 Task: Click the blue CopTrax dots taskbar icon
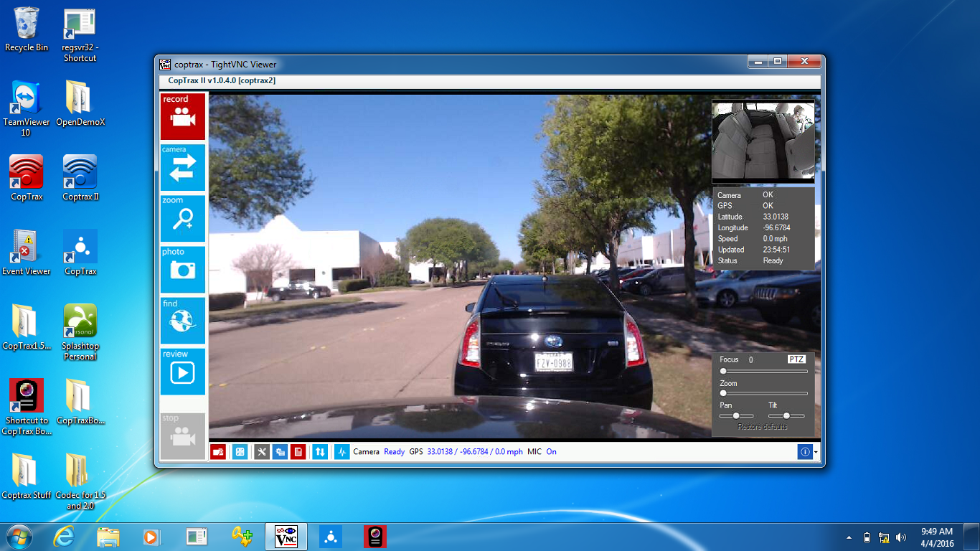tap(331, 536)
